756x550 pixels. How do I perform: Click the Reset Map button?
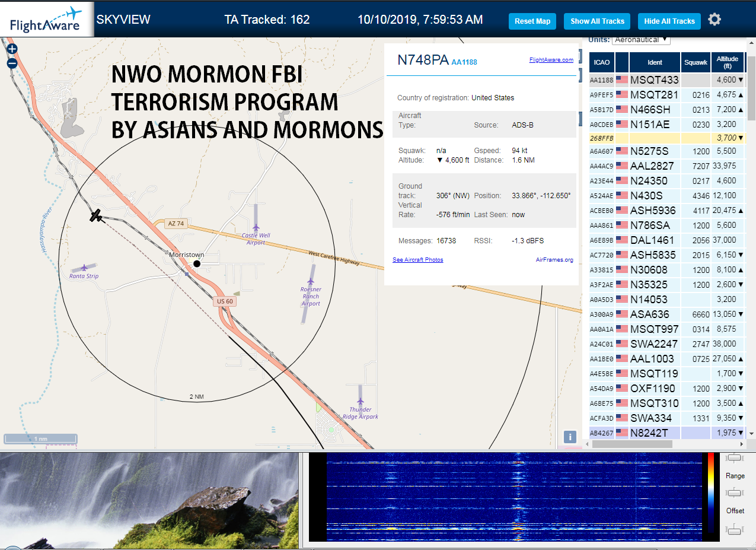532,21
